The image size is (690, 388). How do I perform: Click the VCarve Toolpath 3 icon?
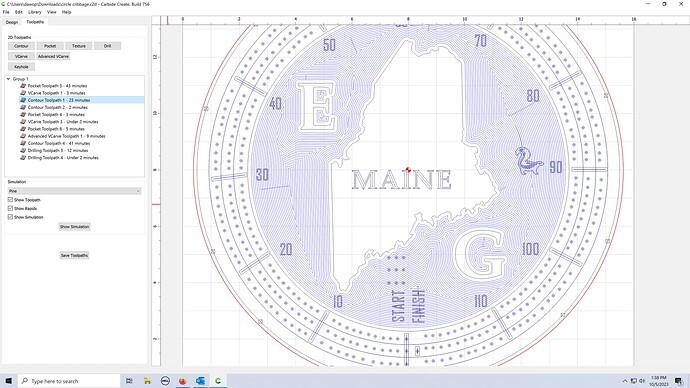[23, 122]
